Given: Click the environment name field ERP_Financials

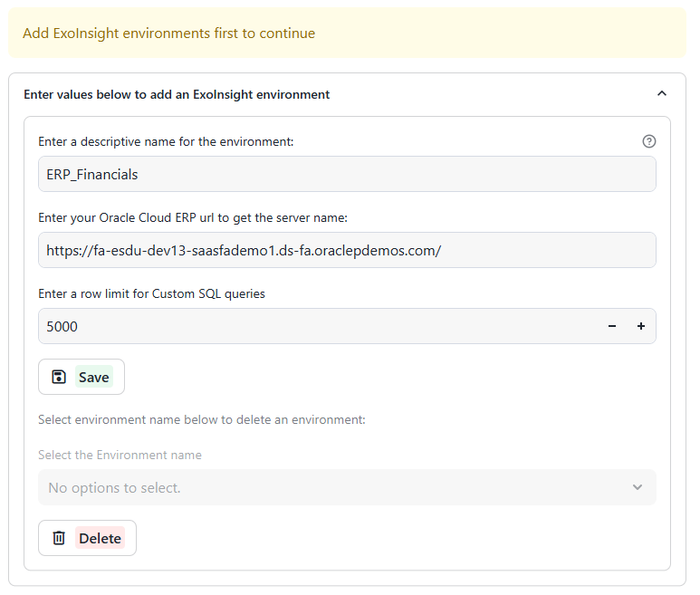Looking at the screenshot, I should click(x=347, y=174).
